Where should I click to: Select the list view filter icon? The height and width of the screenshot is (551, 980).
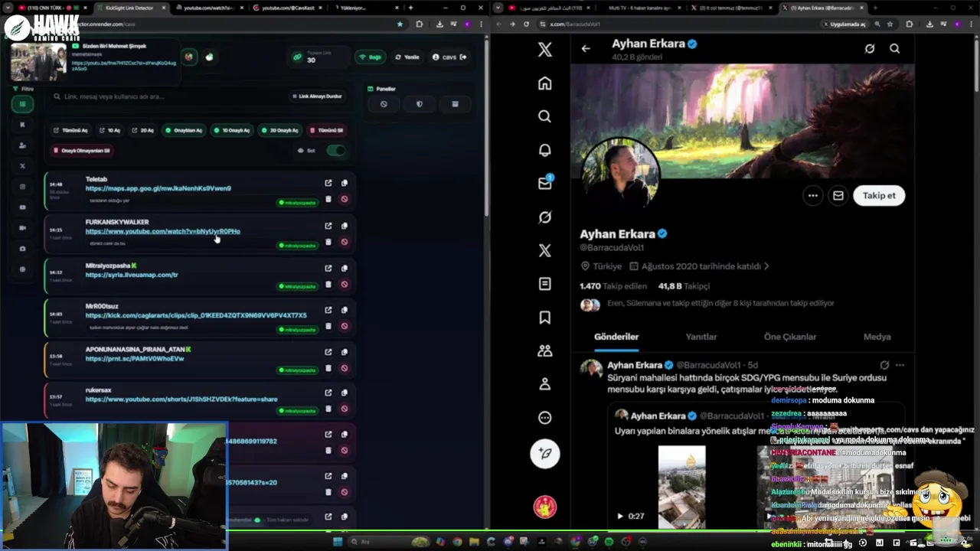click(x=22, y=104)
